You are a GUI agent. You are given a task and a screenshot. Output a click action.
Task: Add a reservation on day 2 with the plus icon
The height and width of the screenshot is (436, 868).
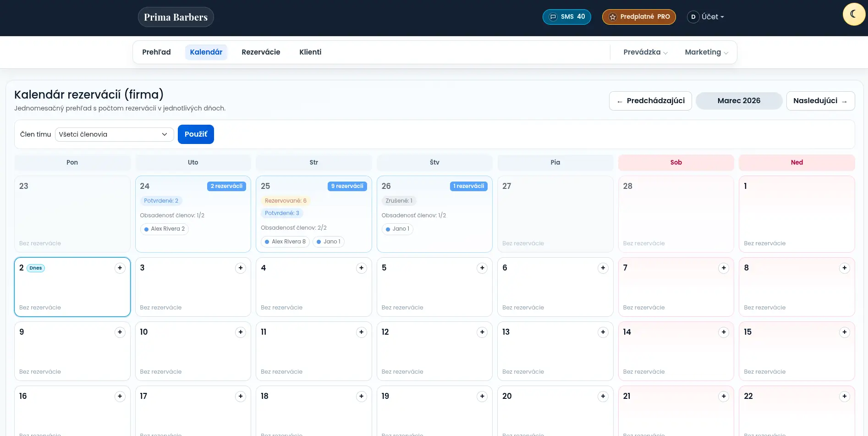(120, 268)
